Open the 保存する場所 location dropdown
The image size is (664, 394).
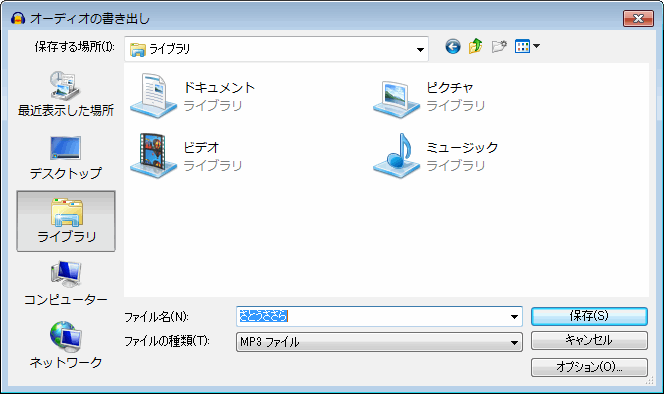(277, 49)
